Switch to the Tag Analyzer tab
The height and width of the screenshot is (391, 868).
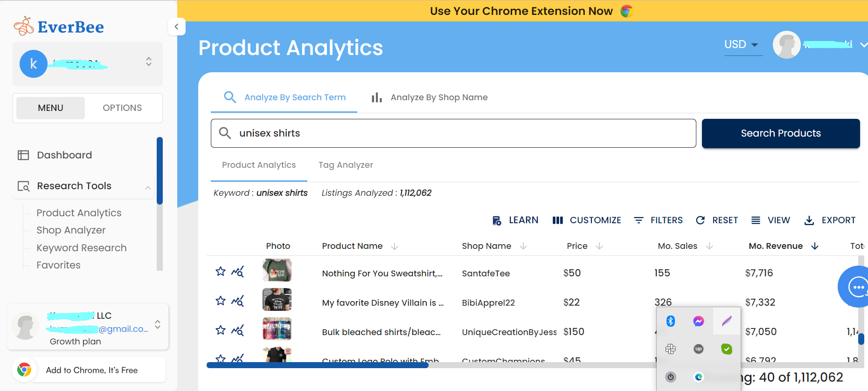pyautogui.click(x=346, y=165)
